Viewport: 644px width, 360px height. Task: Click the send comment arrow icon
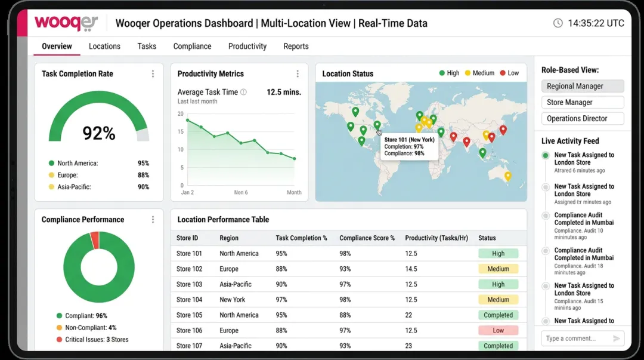(616, 338)
